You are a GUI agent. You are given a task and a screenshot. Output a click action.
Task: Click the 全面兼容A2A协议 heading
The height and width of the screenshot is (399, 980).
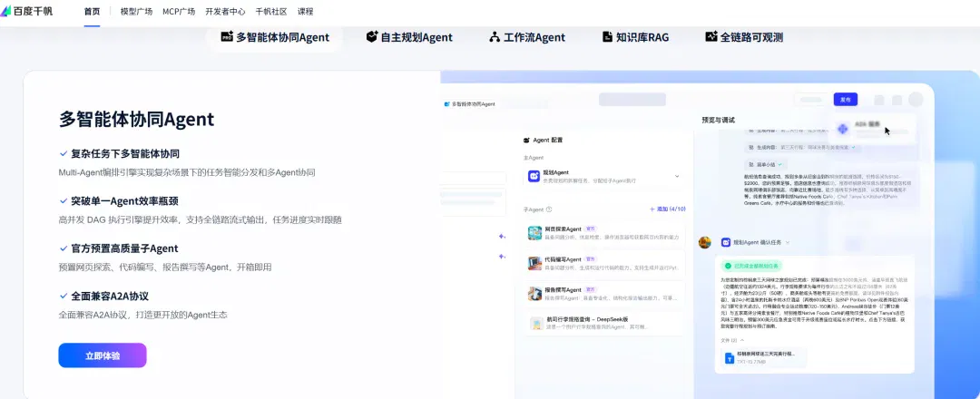pos(110,296)
